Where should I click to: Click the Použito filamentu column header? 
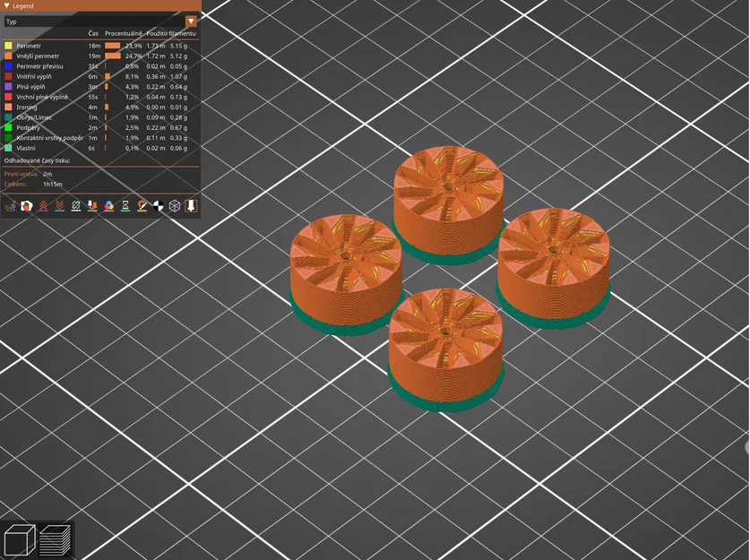171,33
